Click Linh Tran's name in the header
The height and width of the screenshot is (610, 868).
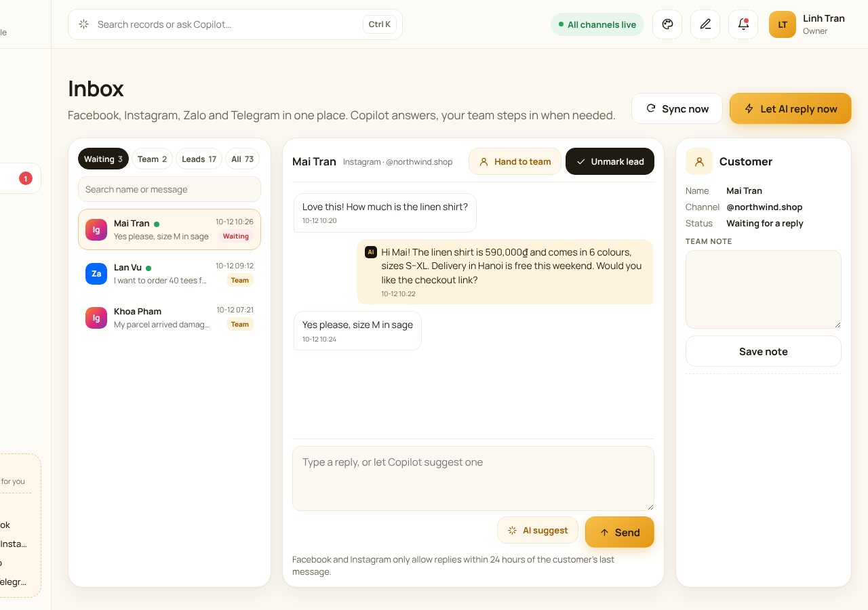click(x=824, y=18)
